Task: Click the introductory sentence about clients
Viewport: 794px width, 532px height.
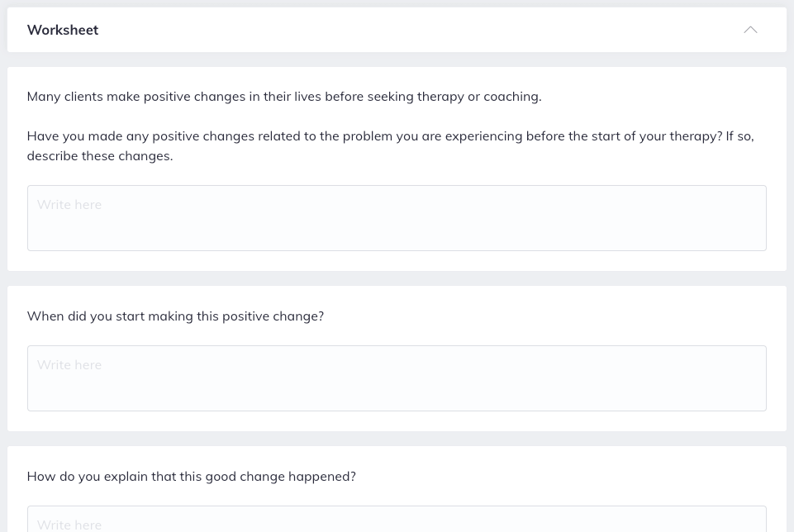Action: click(283, 96)
